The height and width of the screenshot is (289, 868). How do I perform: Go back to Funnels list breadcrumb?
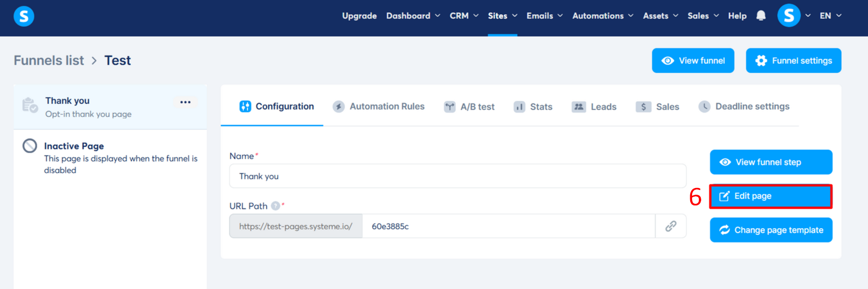point(49,60)
